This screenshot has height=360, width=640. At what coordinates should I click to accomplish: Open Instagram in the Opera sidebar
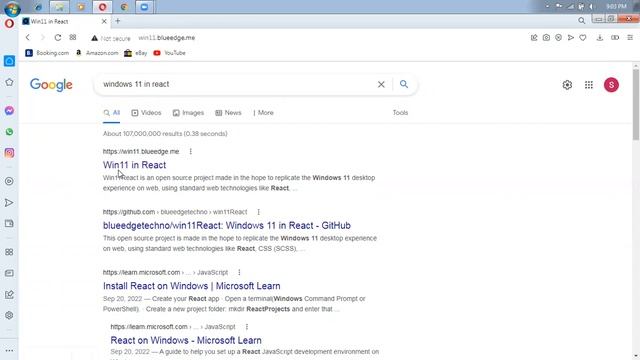[9, 153]
